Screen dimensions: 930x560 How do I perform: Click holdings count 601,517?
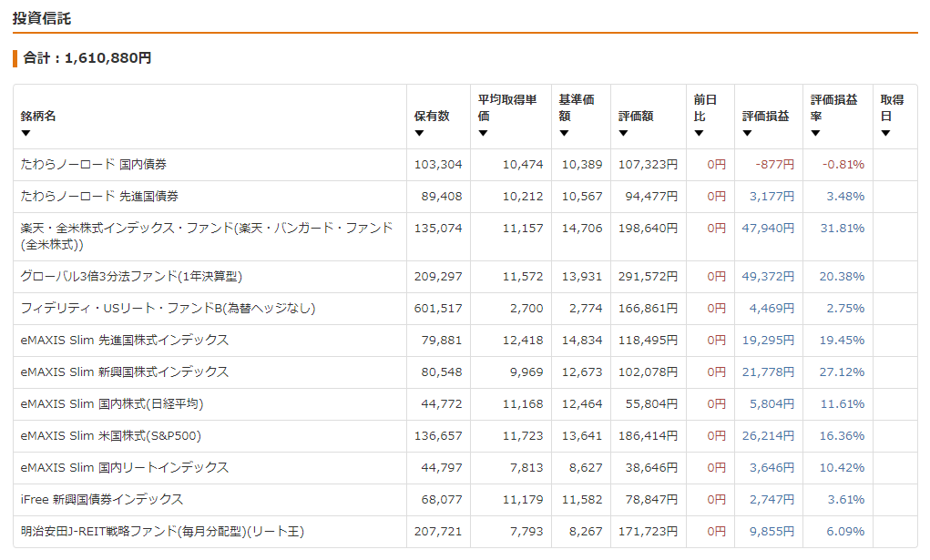point(438,309)
